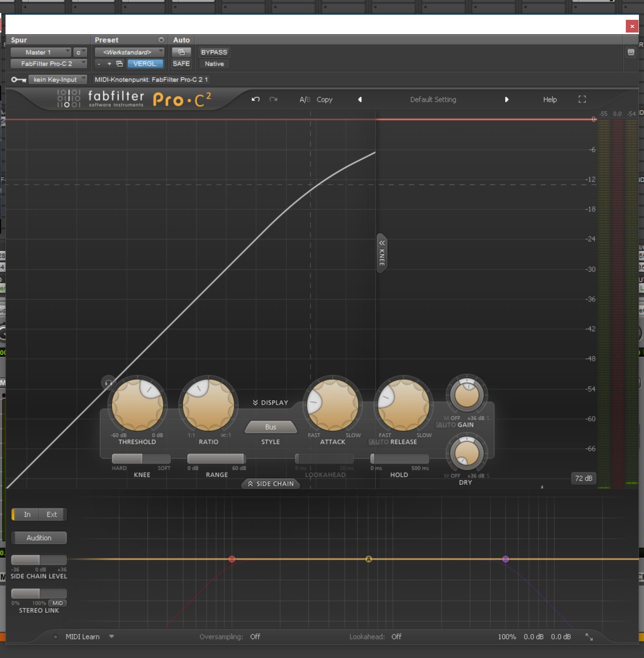Screen dimensions: 644x658
Task: Click the KNEE slider
Action: [141, 459]
